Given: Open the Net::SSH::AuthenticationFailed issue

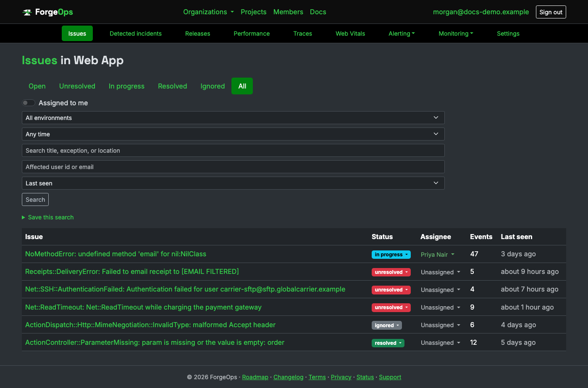Looking at the screenshot, I should (185, 289).
